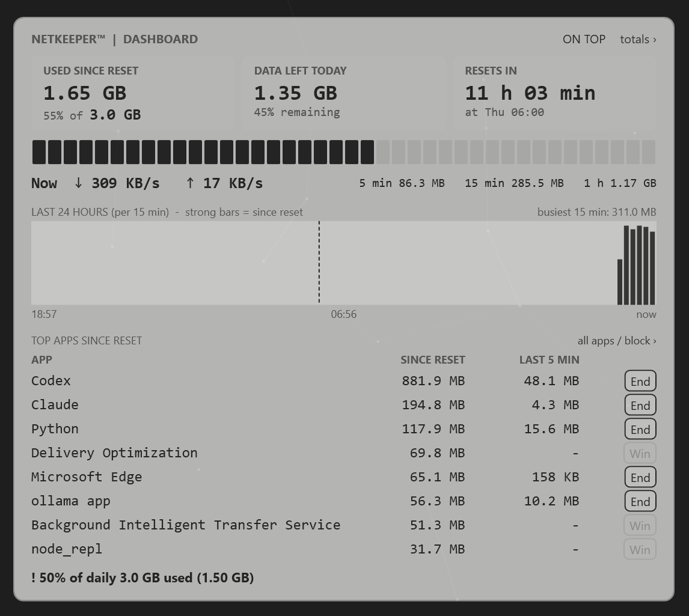689x616 pixels.
Task: Click Codex 881.9 MB since-reset value
Action: [x=433, y=381]
